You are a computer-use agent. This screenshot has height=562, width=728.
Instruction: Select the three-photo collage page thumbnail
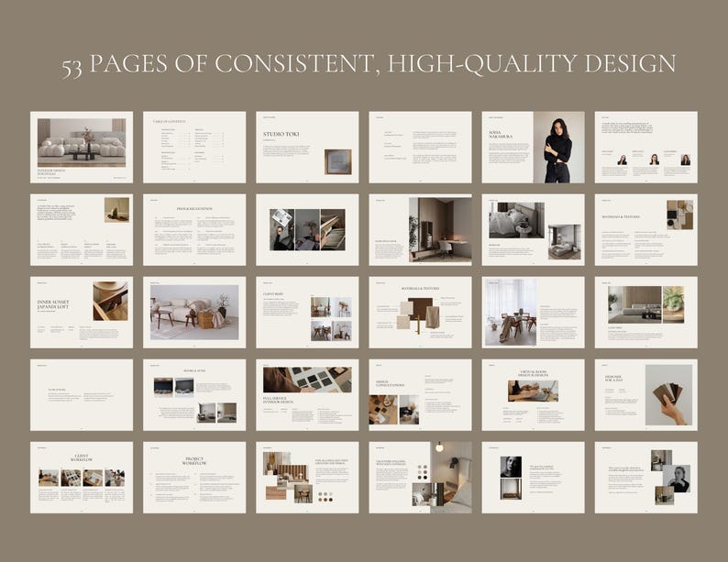[x=307, y=230]
